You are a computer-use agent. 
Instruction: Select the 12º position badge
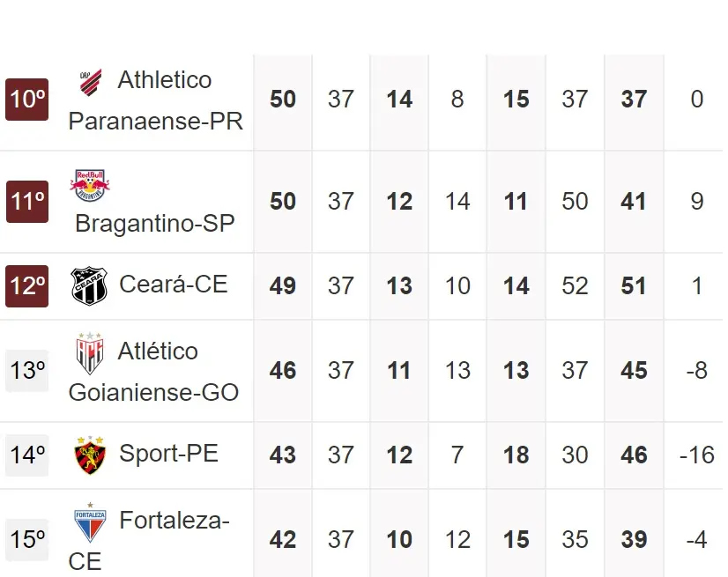click(27, 286)
